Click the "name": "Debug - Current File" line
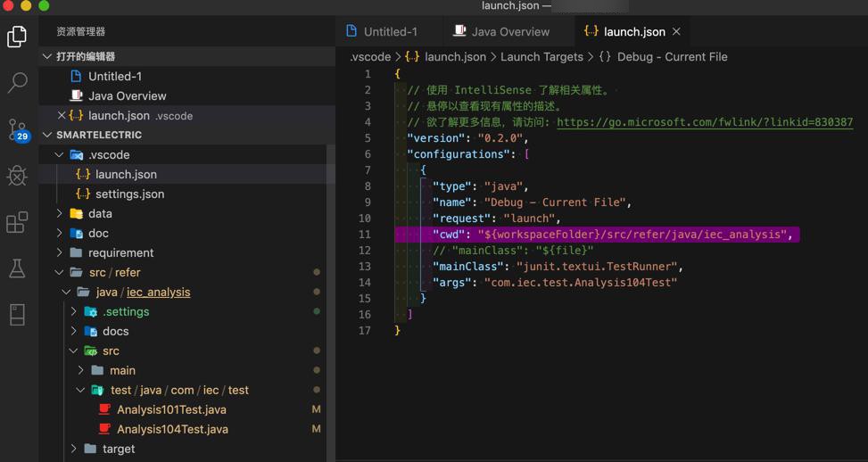This screenshot has height=462, width=868. coord(532,202)
